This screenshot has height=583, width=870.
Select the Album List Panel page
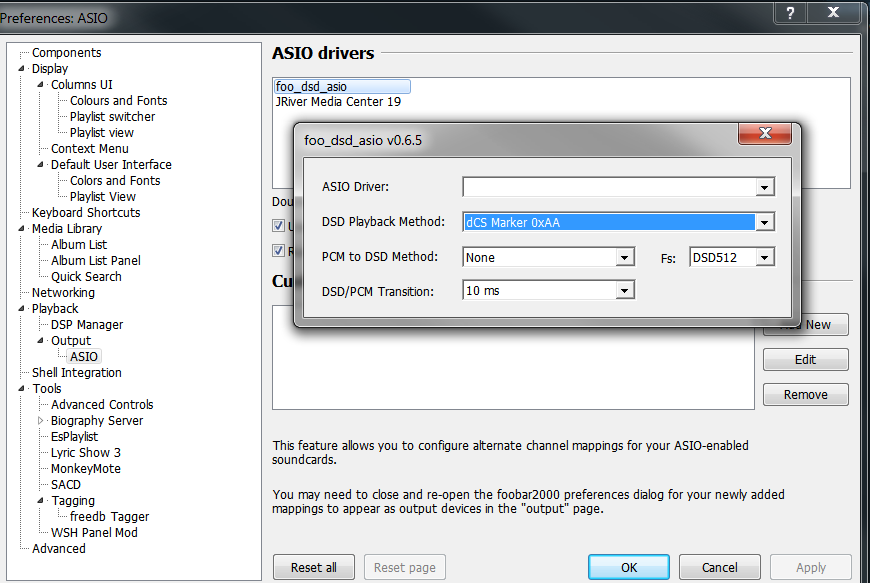[x=95, y=261]
